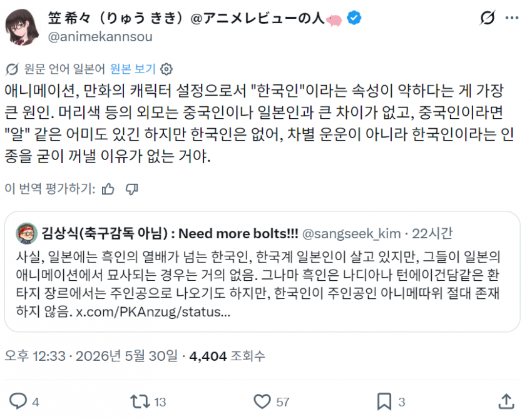
Task: Bookmark this post
Action: (384, 401)
